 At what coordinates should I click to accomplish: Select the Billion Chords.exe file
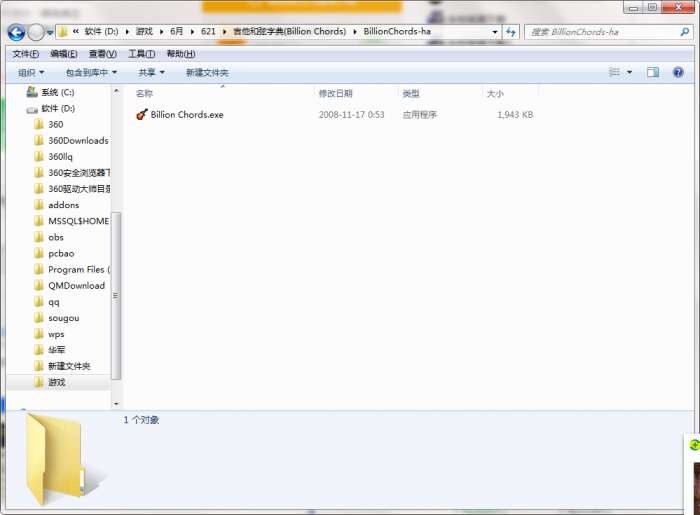tap(187, 115)
